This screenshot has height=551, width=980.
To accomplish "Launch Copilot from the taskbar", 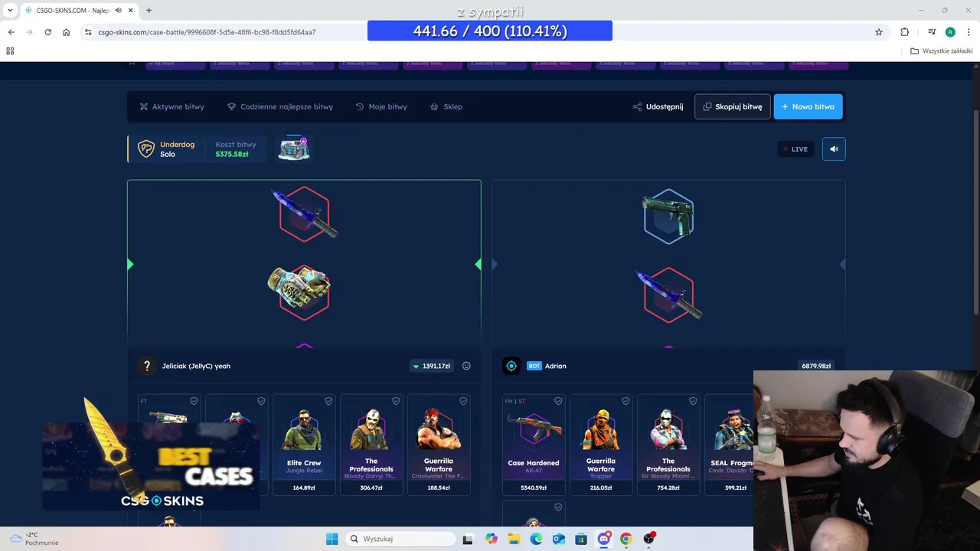I will (x=491, y=539).
